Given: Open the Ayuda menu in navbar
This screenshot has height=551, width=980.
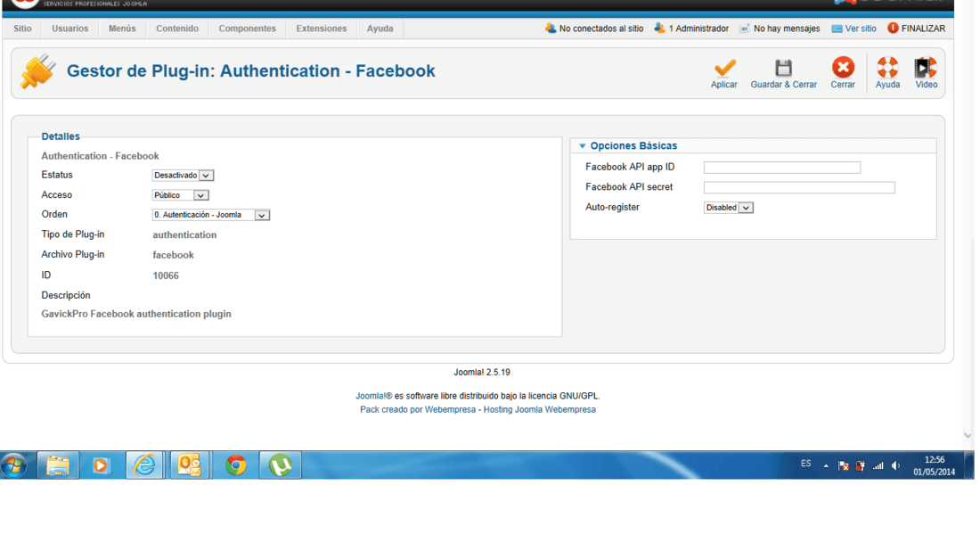Looking at the screenshot, I should (380, 29).
